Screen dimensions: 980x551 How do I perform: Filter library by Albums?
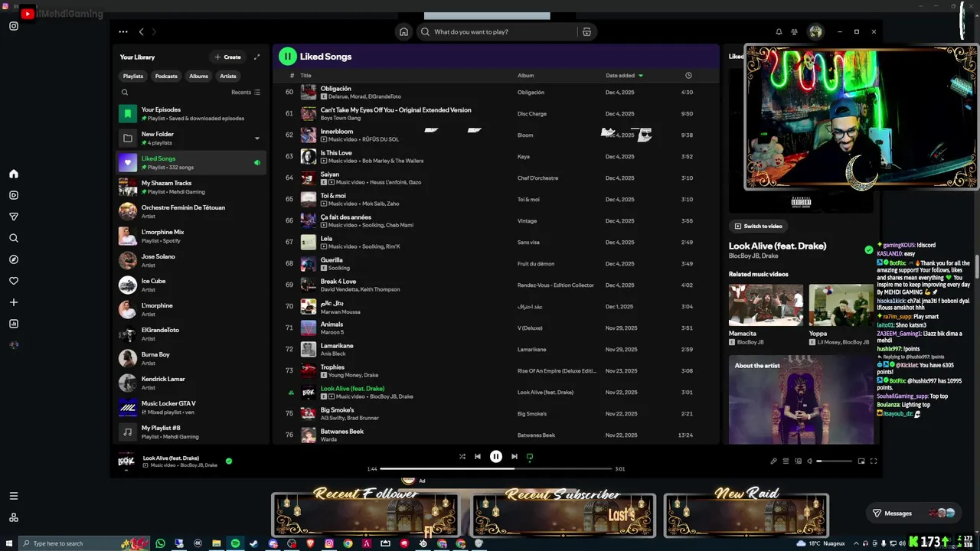[x=199, y=76]
